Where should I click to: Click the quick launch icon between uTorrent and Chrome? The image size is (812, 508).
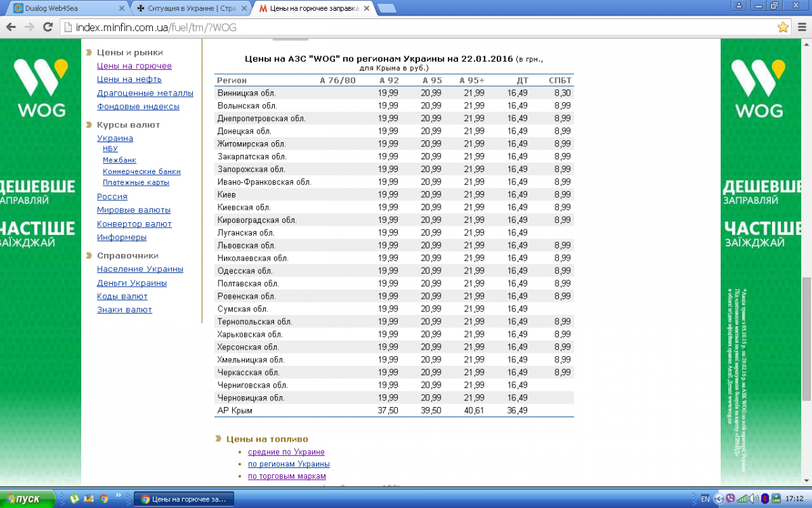[x=89, y=499]
